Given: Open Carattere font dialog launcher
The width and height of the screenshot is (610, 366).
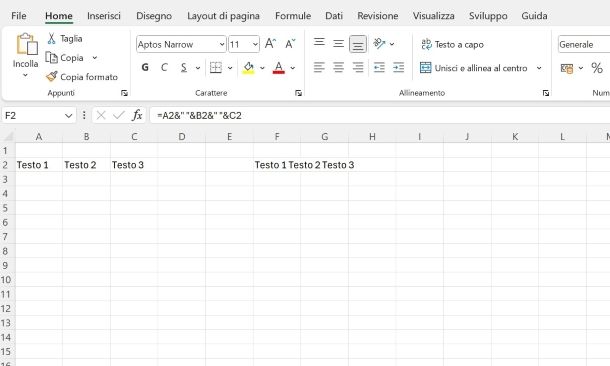Looking at the screenshot, I should tap(298, 93).
